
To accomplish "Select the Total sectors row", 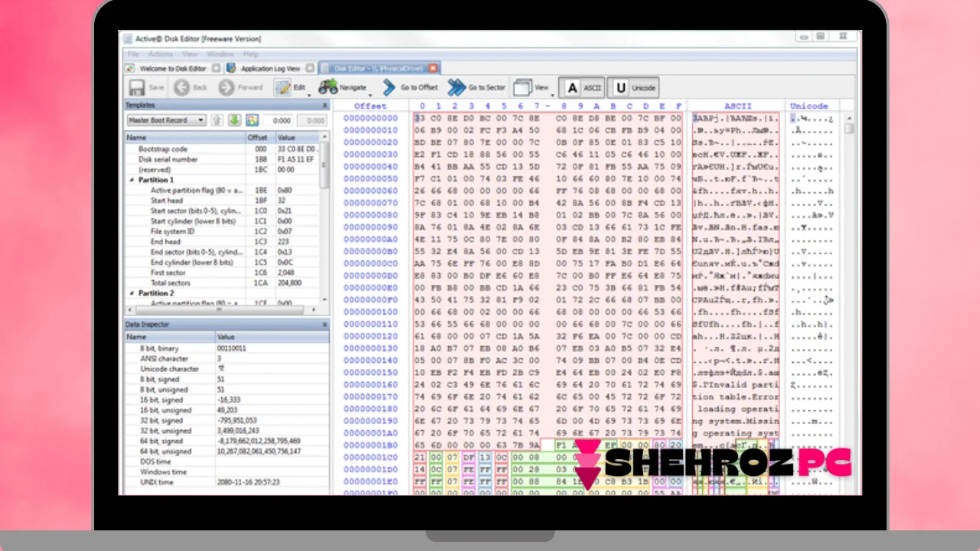I will (223, 282).
